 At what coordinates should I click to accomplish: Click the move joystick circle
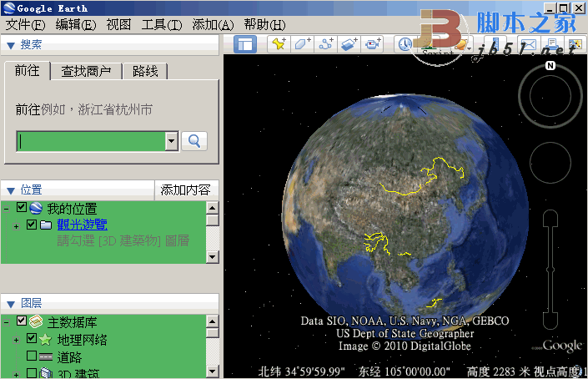point(550,163)
